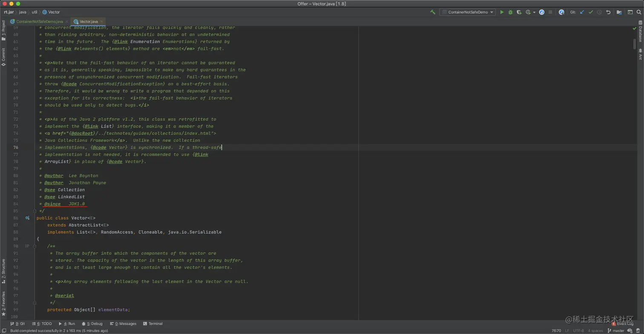The image size is (644, 334).
Task: Open the 4: Run tool window
Action: click(67, 324)
